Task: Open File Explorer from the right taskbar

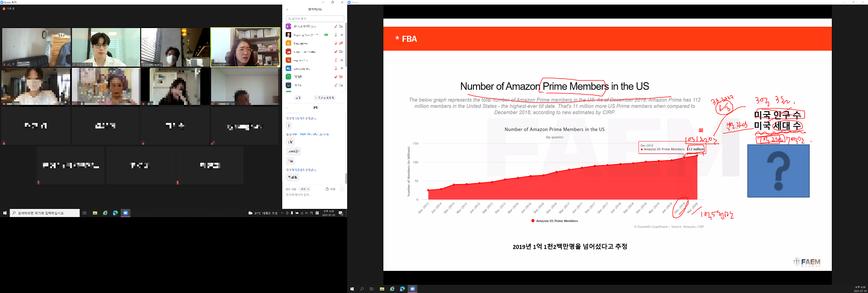Action: (x=382, y=288)
